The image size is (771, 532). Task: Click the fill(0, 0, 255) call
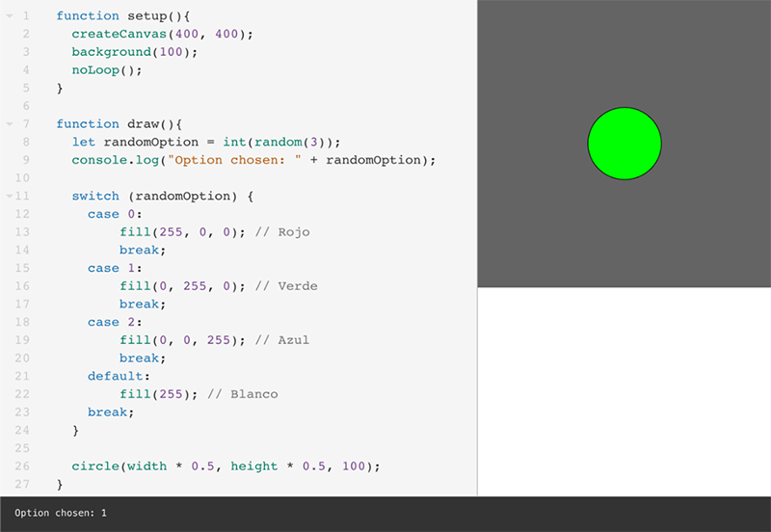tap(182, 340)
